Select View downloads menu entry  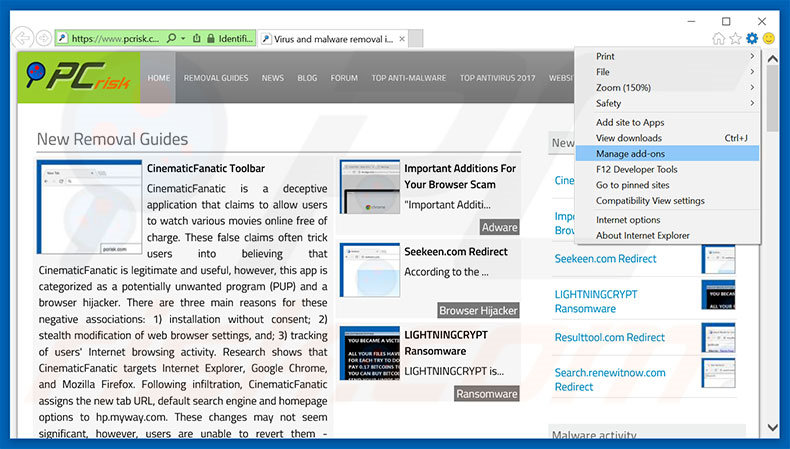point(668,138)
